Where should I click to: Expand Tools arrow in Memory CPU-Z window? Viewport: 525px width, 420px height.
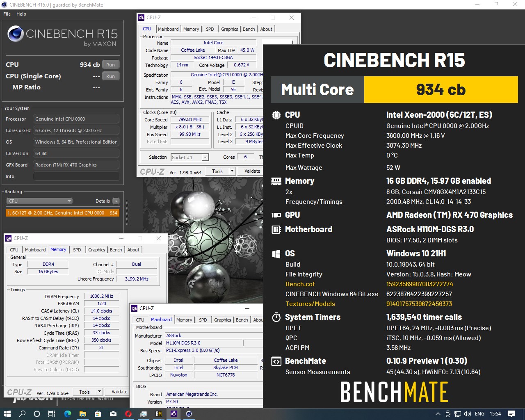click(x=99, y=392)
